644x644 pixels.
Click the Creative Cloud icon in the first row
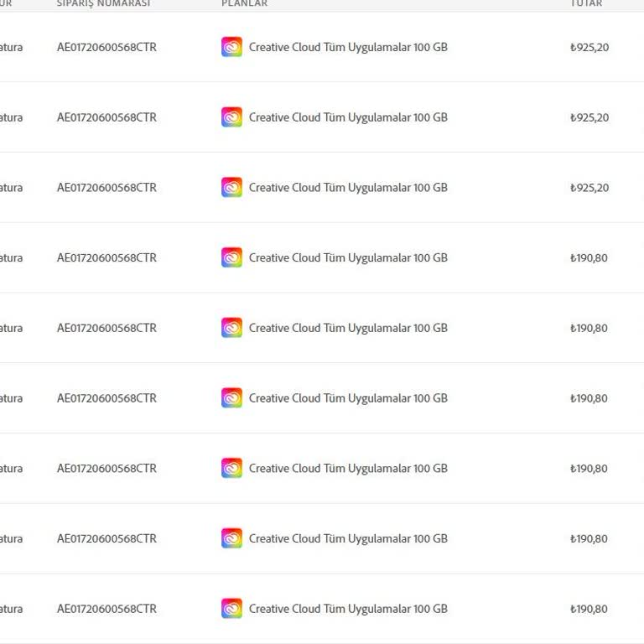pyautogui.click(x=231, y=47)
